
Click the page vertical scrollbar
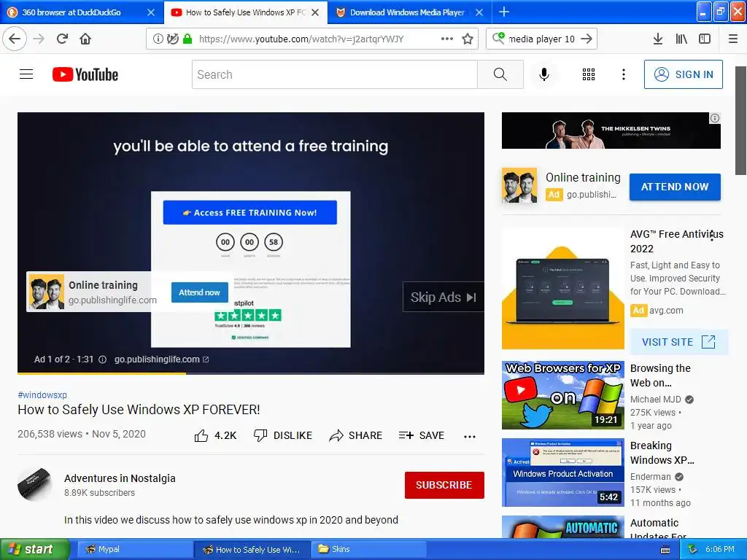(x=740, y=121)
